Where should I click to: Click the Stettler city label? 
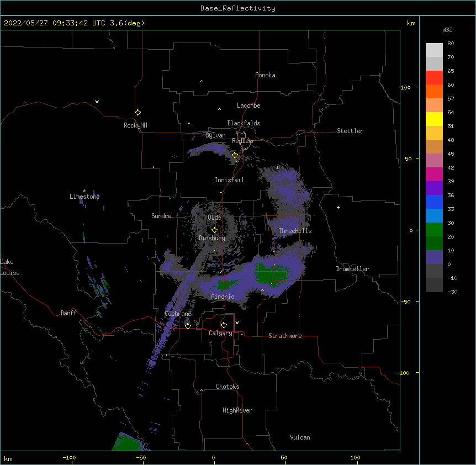(350, 131)
